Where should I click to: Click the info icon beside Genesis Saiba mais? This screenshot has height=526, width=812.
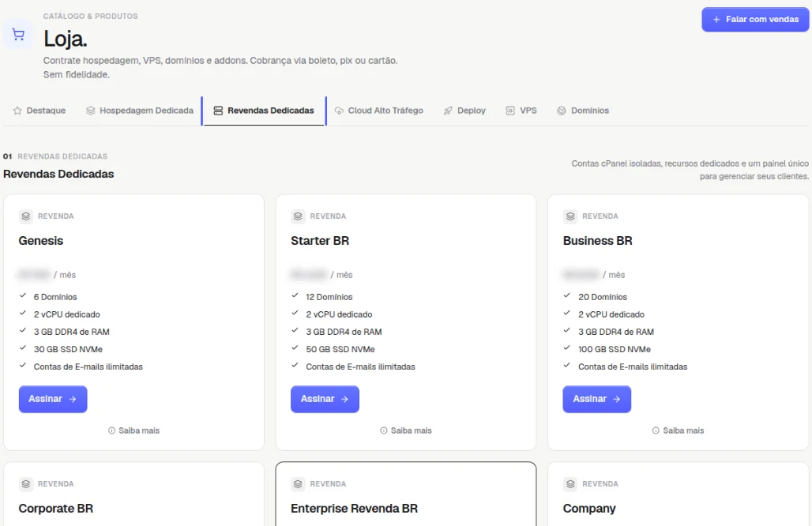click(x=111, y=430)
